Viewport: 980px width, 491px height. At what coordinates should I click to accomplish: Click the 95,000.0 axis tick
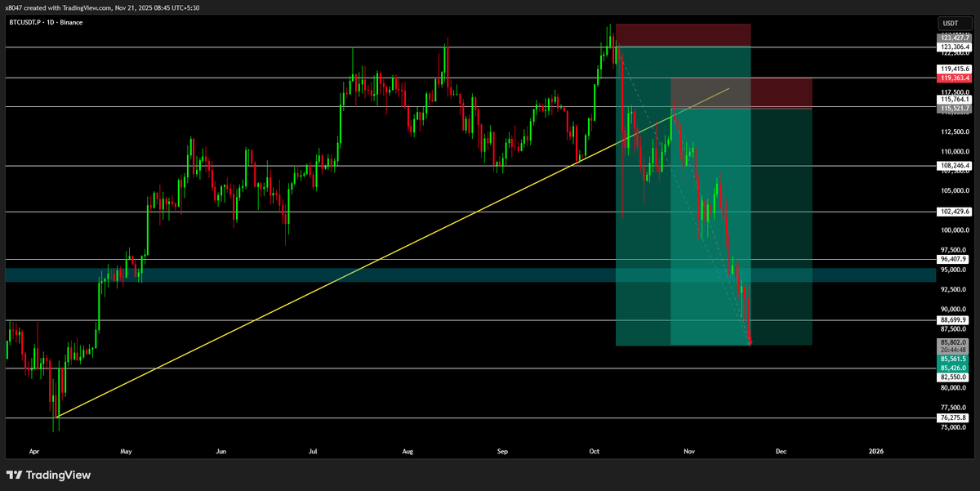click(x=955, y=270)
